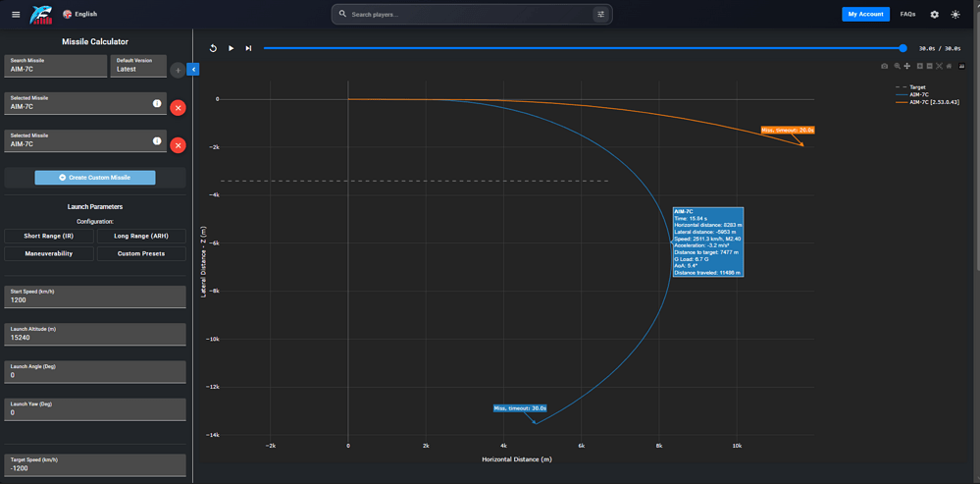Image resolution: width=980 pixels, height=484 pixels.
Task: Click the add missile plus button
Action: (178, 70)
